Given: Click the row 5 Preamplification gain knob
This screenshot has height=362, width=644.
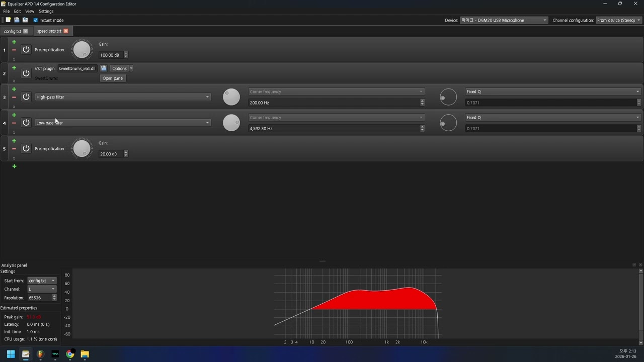Looking at the screenshot, I should 82,149.
